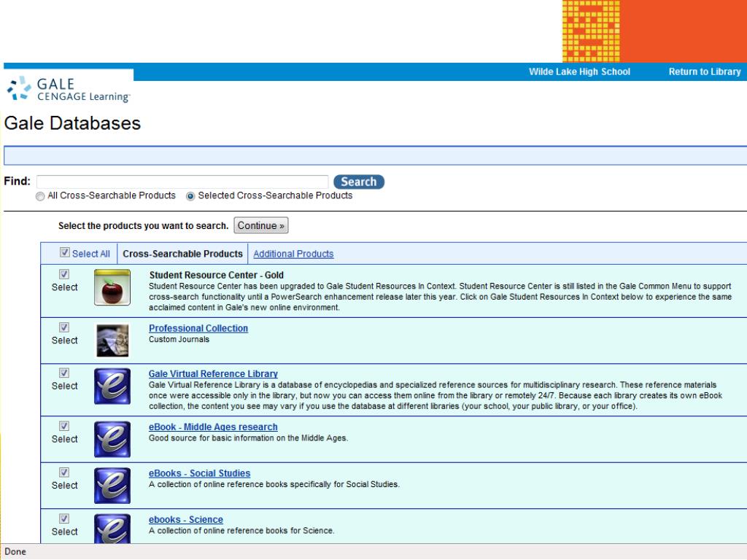Choose All Cross-Searchable Products radio button
Screen dimensions: 747x560
pyautogui.click(x=40, y=196)
